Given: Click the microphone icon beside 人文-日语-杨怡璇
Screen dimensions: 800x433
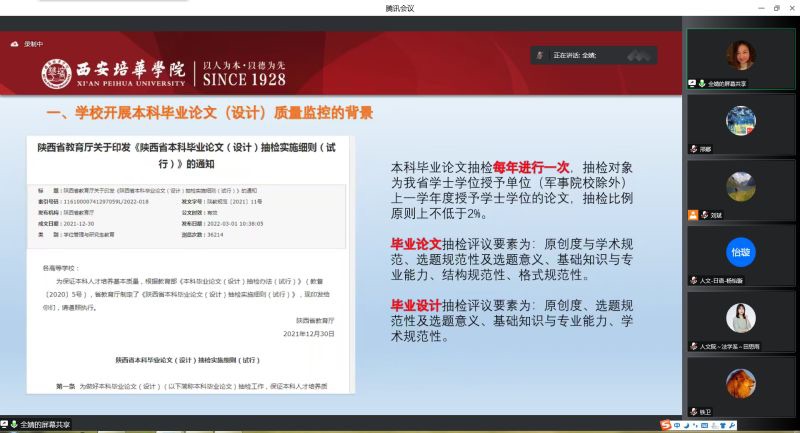Looking at the screenshot, I should (692, 280).
